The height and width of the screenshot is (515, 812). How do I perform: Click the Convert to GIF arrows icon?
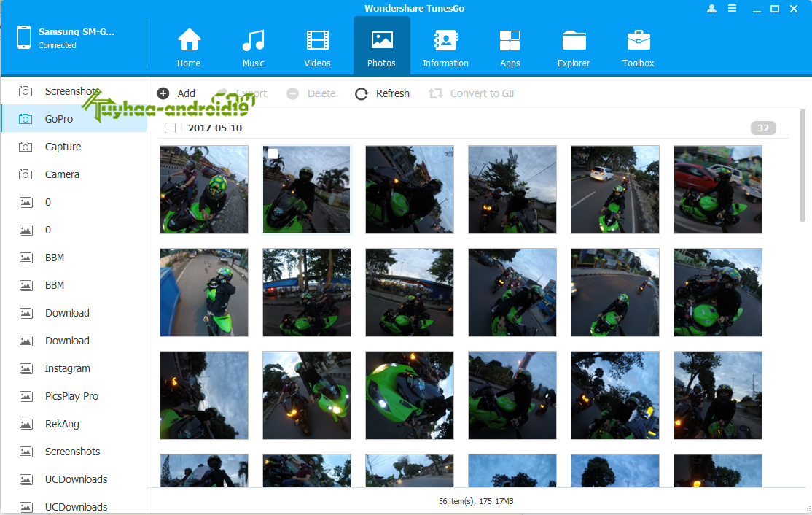tap(435, 93)
